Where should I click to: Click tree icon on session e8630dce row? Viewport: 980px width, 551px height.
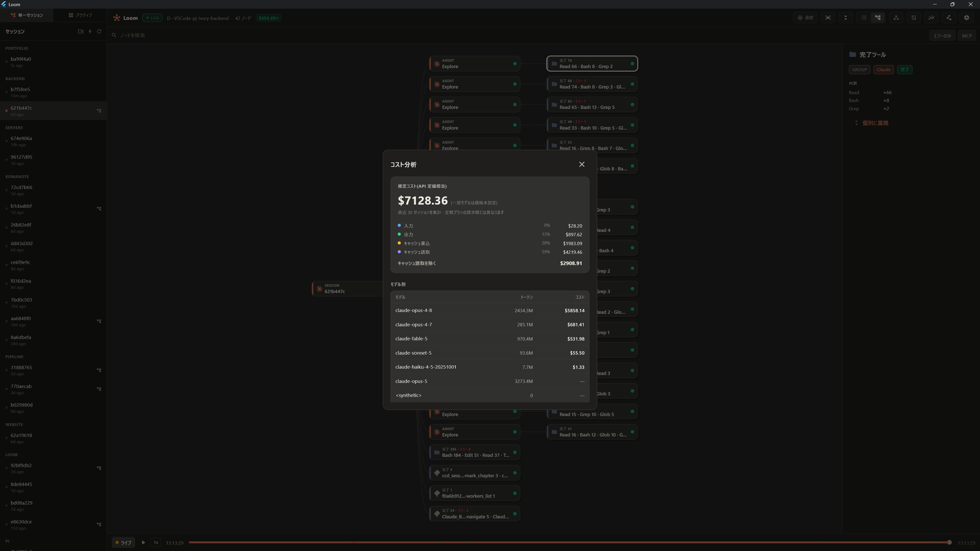pyautogui.click(x=99, y=525)
